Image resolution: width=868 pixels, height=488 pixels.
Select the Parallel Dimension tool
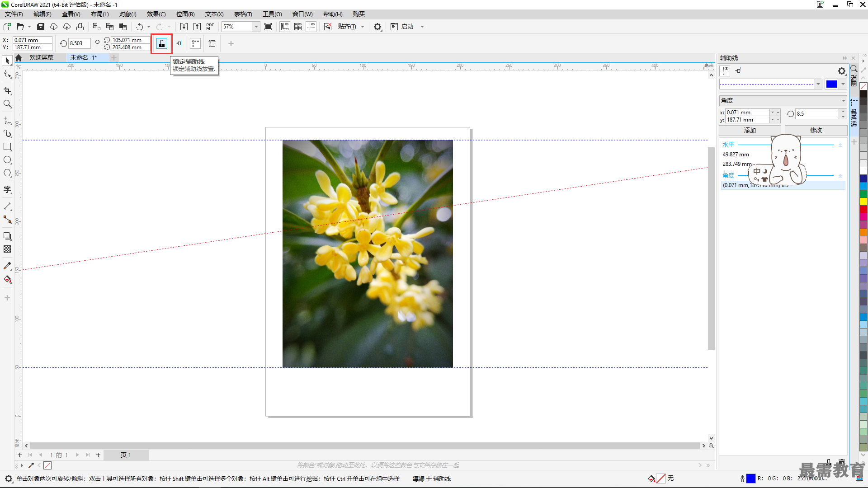coord(7,206)
